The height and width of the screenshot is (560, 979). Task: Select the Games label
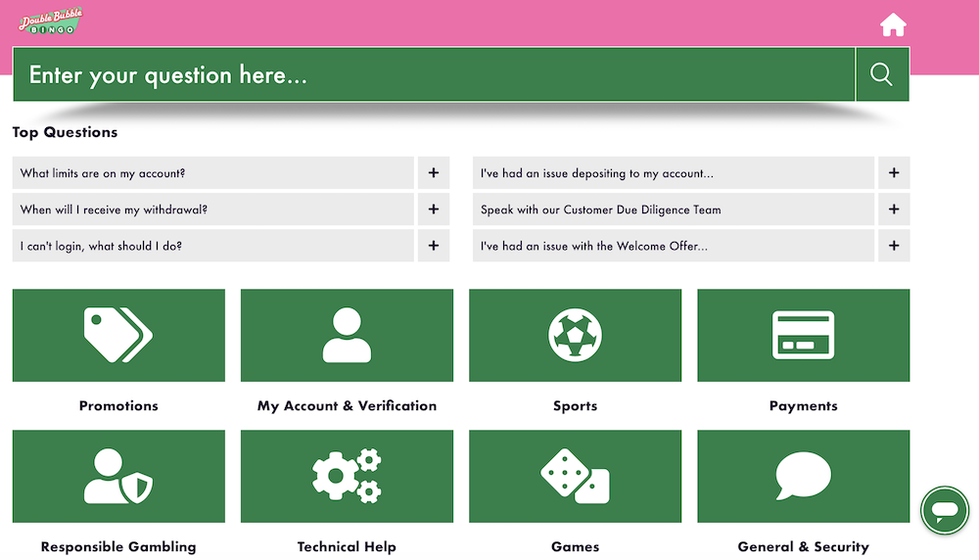click(575, 547)
